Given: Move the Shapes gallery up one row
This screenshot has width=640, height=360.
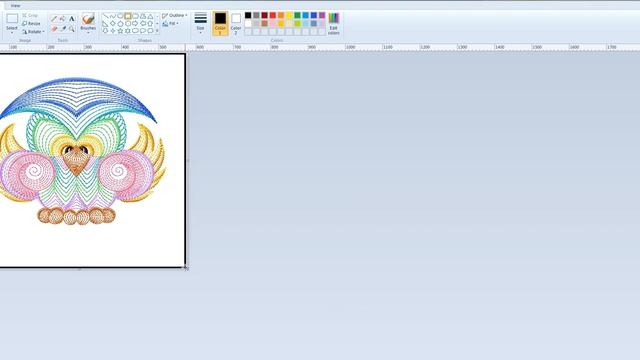Looking at the screenshot, I should click(157, 16).
